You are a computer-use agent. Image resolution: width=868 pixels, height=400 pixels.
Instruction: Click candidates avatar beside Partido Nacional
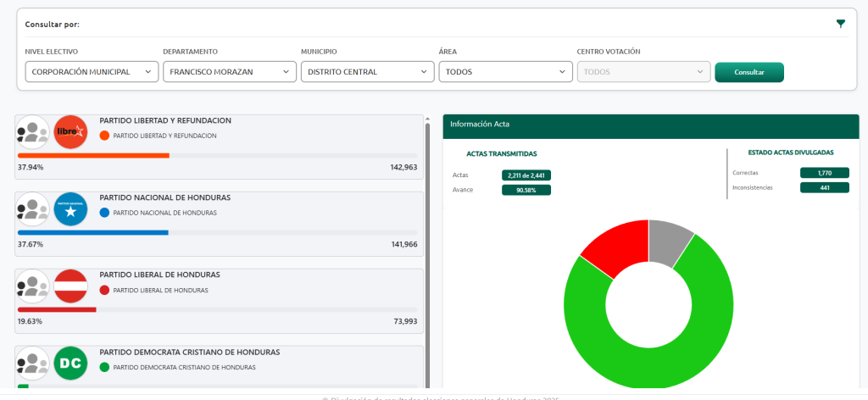click(x=33, y=209)
